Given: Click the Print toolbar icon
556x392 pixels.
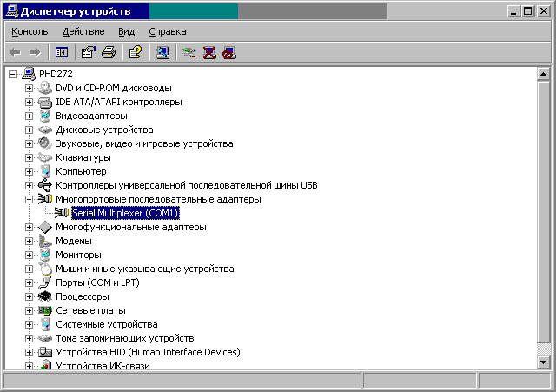Looking at the screenshot, I should [108, 53].
